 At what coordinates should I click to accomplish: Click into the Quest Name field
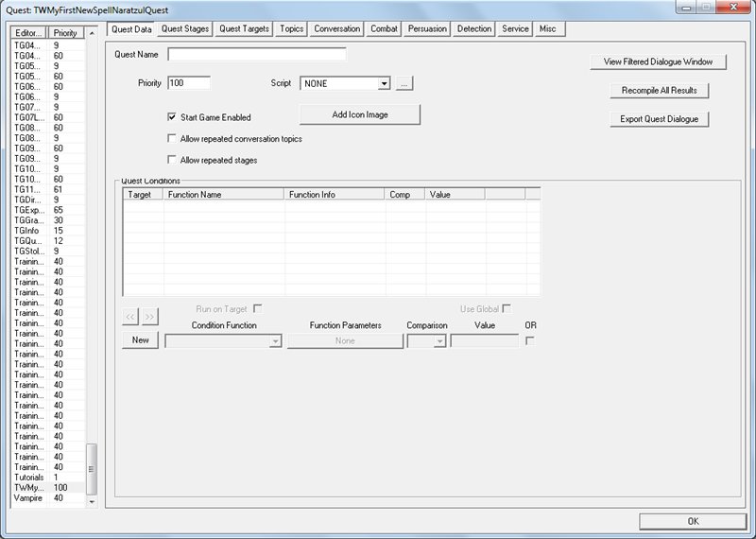(x=257, y=54)
